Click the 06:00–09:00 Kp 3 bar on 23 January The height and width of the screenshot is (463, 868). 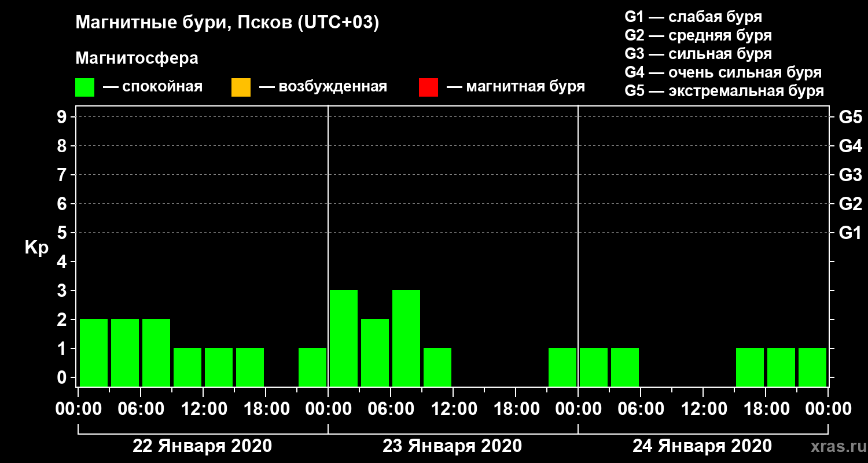(x=406, y=338)
